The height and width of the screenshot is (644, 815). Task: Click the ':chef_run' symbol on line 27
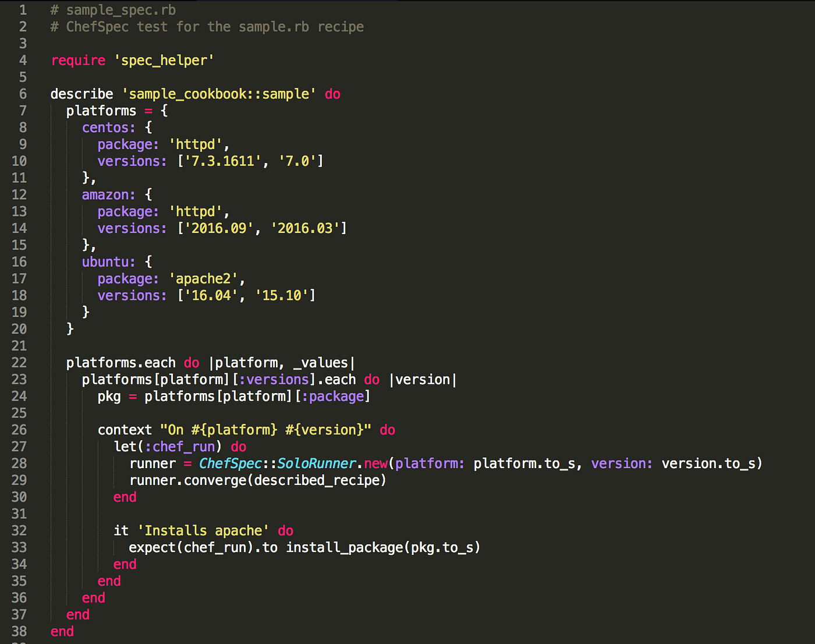click(180, 447)
